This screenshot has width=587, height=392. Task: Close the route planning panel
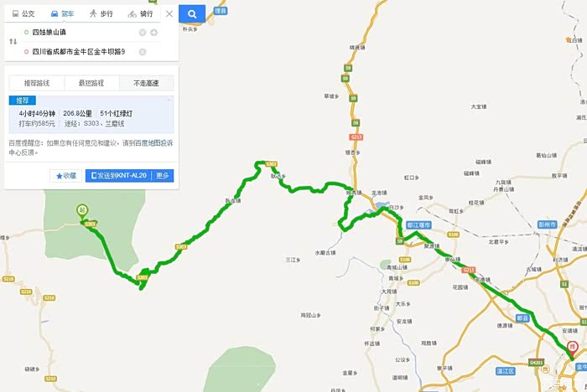(x=169, y=14)
